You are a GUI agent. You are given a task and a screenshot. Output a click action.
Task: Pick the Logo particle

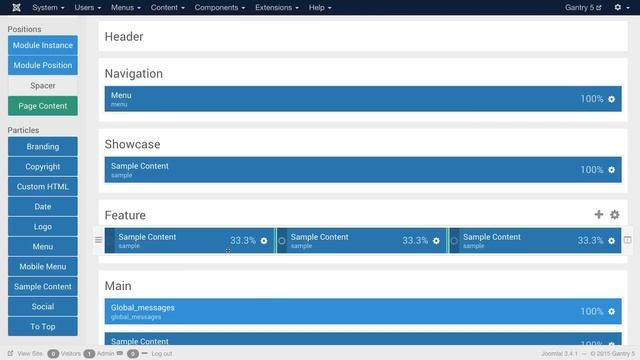point(42,227)
